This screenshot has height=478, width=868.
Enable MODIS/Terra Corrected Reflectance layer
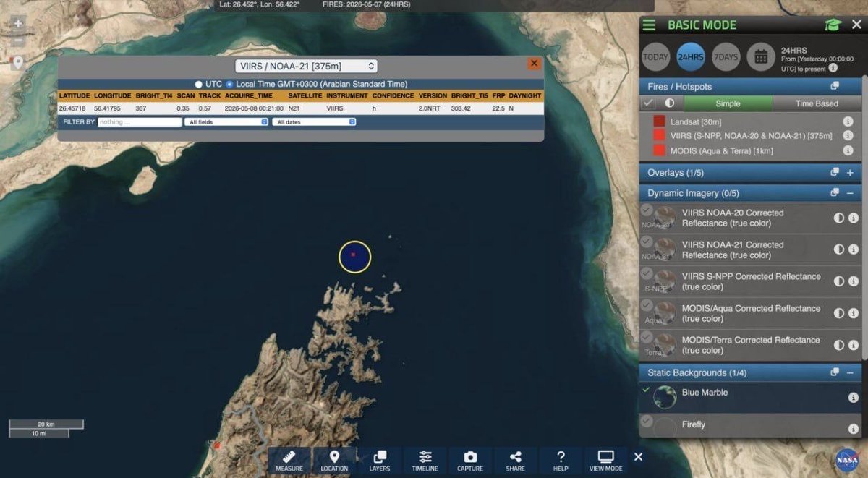pos(647,337)
